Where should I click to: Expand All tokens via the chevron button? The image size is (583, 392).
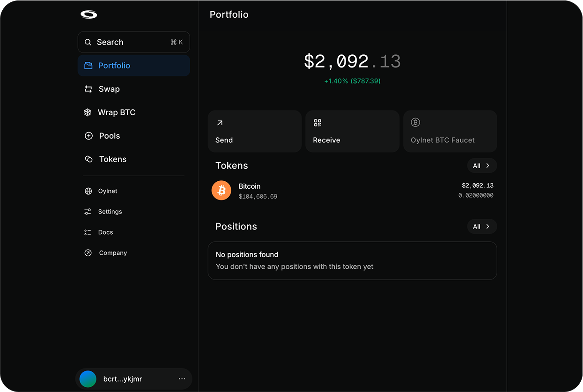point(482,165)
